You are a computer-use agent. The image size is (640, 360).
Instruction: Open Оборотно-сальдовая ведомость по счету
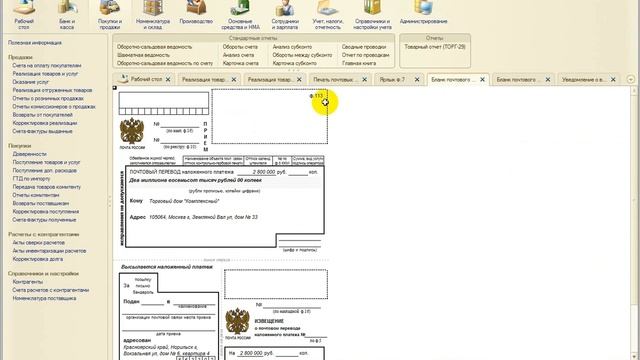pyautogui.click(x=165, y=63)
